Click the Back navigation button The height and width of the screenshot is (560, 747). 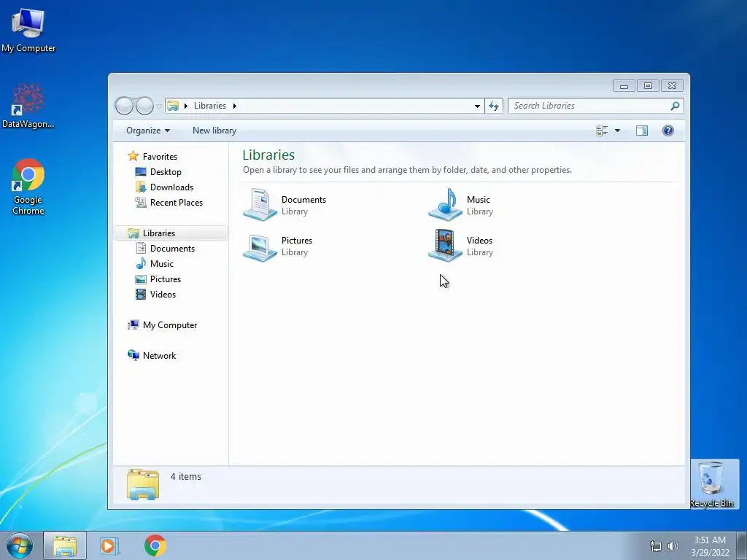coord(124,106)
